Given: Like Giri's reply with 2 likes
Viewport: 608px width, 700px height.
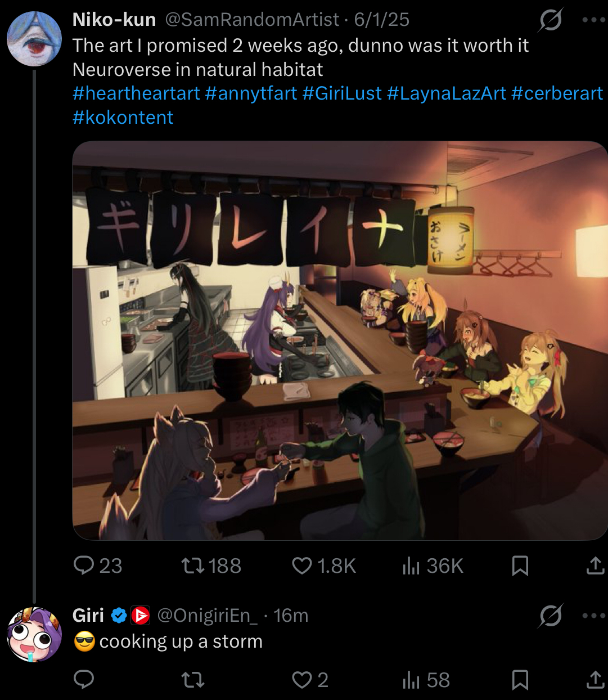Looking at the screenshot, I should click(x=302, y=680).
